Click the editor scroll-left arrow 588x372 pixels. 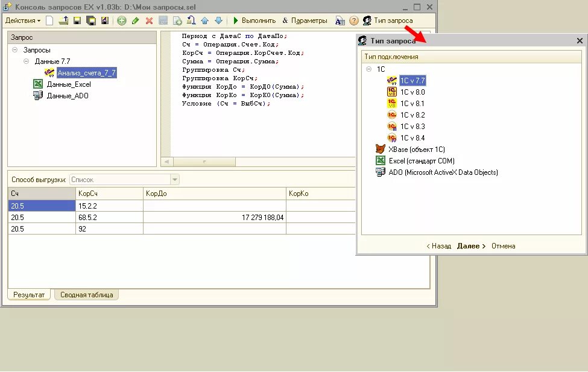point(166,162)
